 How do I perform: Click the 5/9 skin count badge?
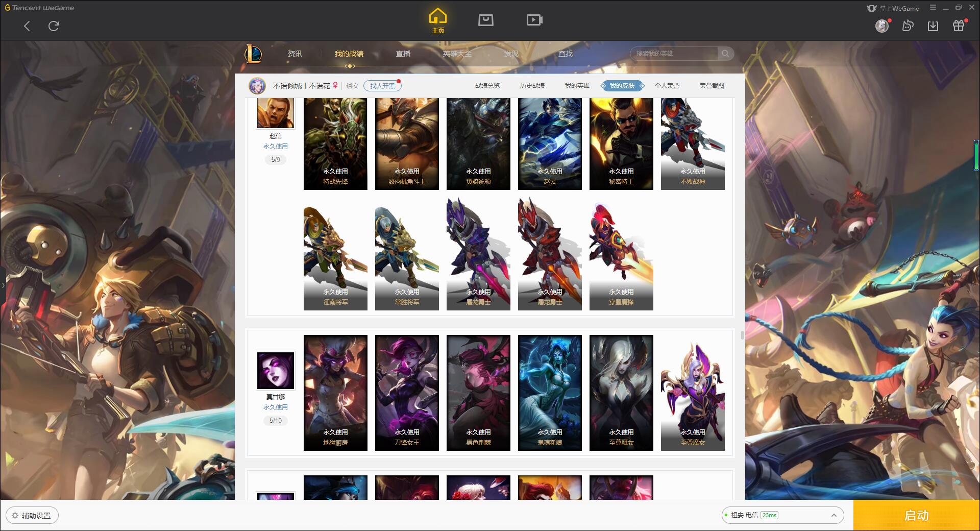point(276,160)
